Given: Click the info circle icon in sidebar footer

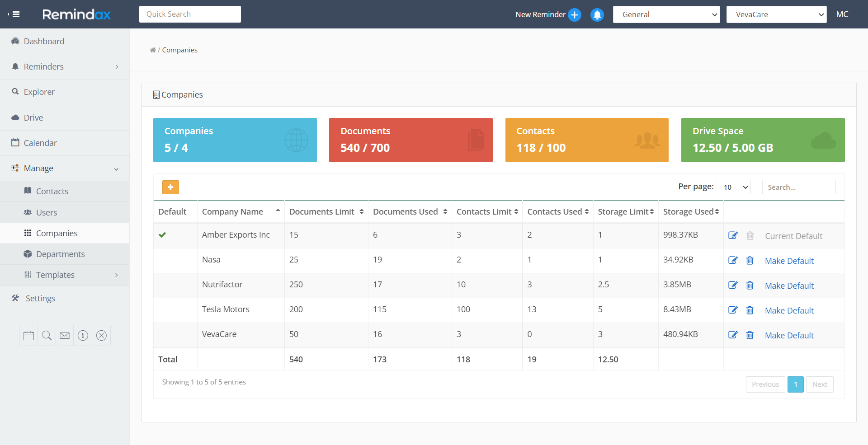Looking at the screenshot, I should pos(83,335).
